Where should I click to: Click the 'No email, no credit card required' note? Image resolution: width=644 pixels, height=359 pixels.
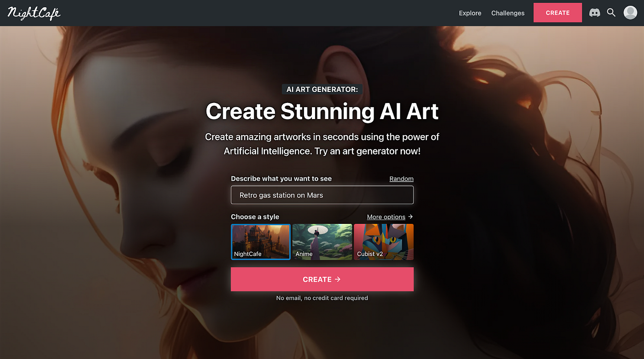322,298
